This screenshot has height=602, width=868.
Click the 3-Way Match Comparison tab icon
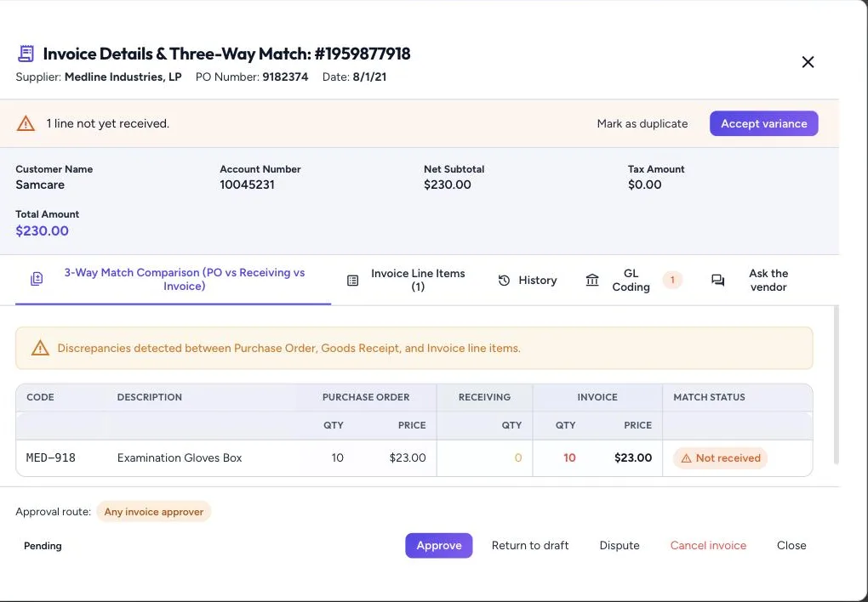pyautogui.click(x=37, y=279)
